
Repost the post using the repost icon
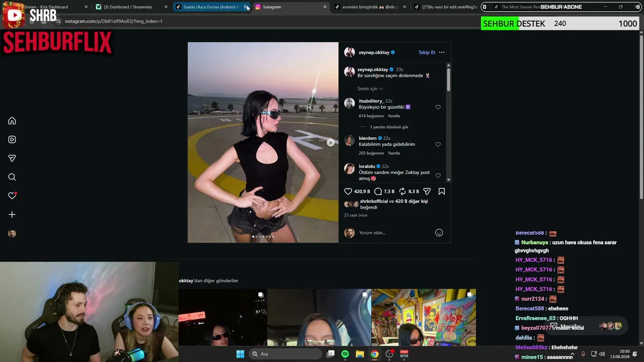(403, 192)
